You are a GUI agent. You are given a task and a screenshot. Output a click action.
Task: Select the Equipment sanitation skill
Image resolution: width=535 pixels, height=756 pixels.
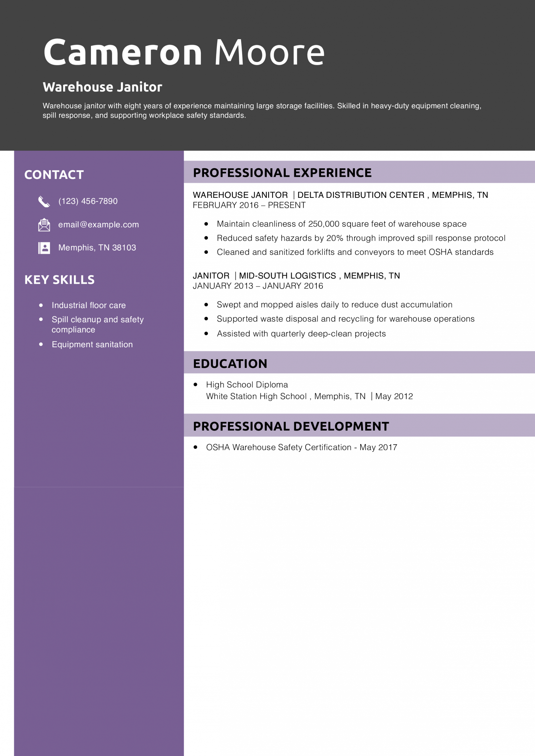point(92,345)
